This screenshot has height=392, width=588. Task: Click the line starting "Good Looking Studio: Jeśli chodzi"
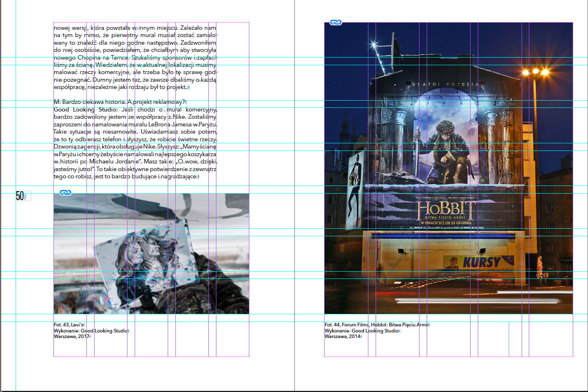(x=136, y=109)
